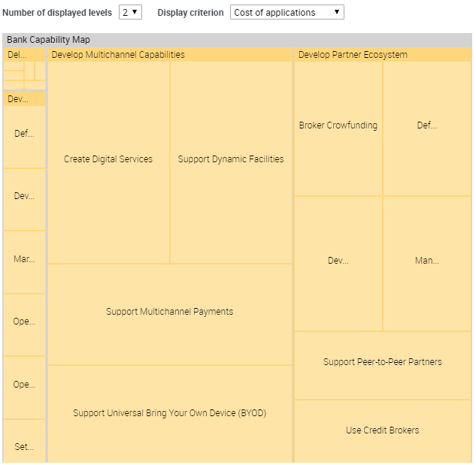The width and height of the screenshot is (476, 465).
Task: Click the Bank Capability Map title bar
Action: pos(237,40)
